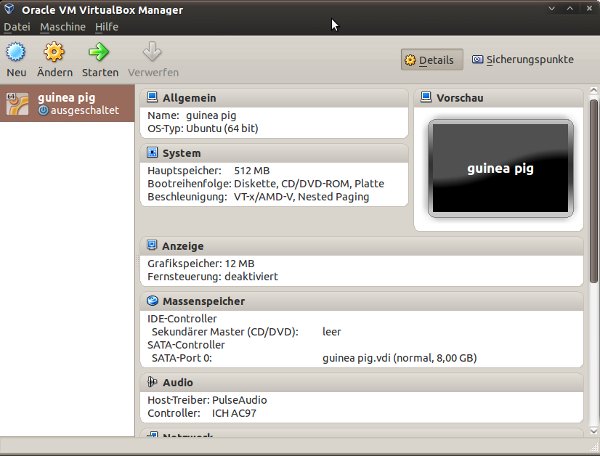Click the 'Hauptspeicher: 512 MB' line
The width and height of the screenshot is (600, 456).
point(209,170)
